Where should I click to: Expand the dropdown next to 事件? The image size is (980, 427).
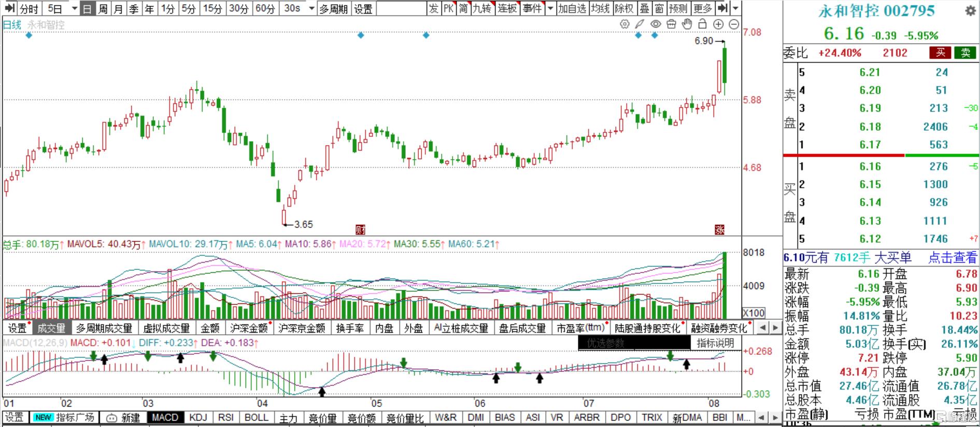(550, 9)
